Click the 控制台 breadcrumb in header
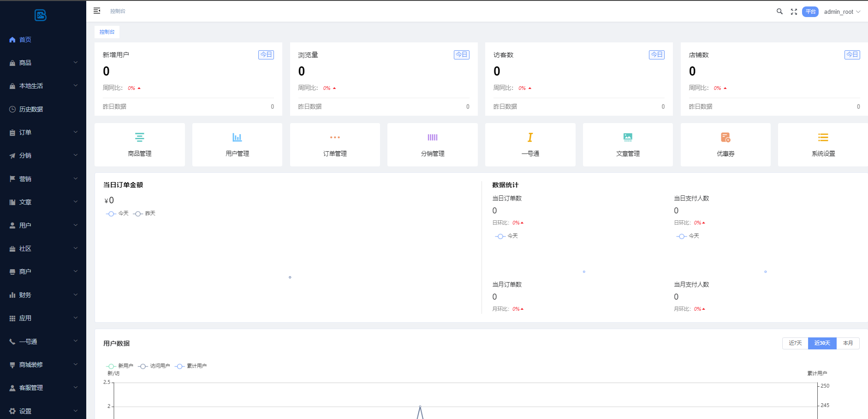This screenshot has height=419, width=868. [x=118, y=11]
